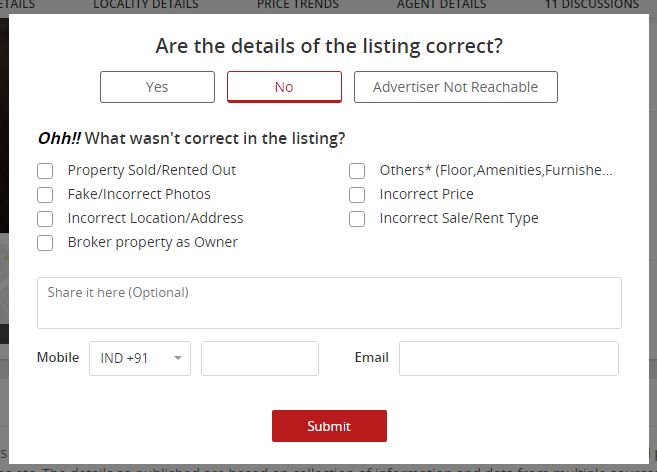The height and width of the screenshot is (472, 657).
Task: Mark Incorrect Sale/Rent Type checkbox
Action: (x=357, y=218)
